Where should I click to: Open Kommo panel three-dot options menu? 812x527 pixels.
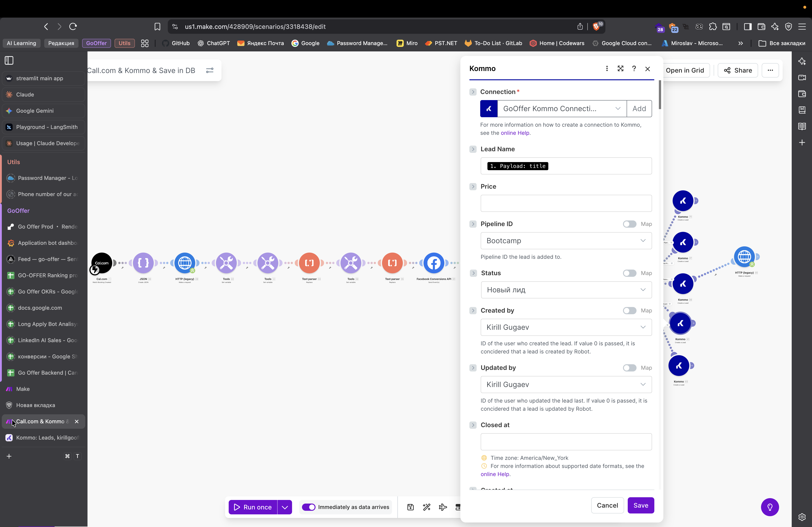(607, 69)
